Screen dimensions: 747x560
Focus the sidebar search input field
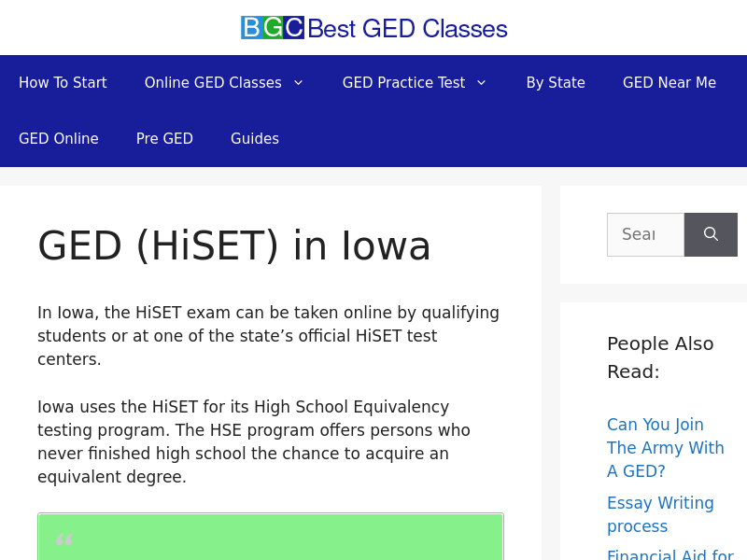[645, 234]
